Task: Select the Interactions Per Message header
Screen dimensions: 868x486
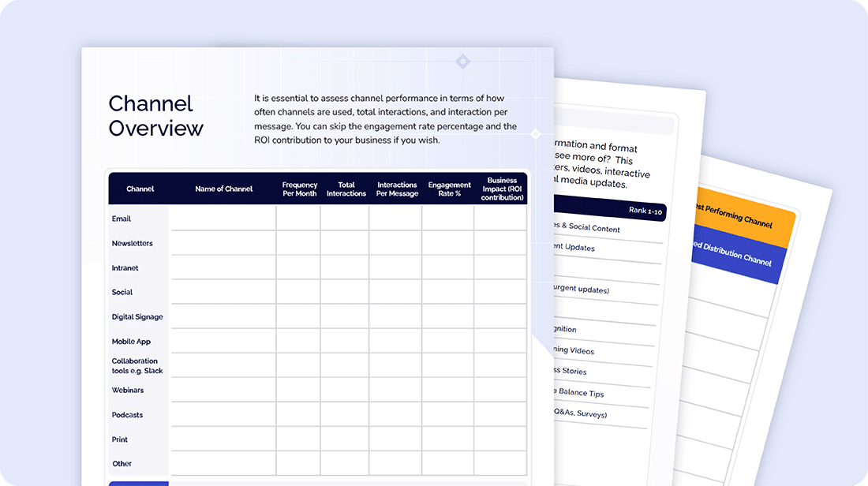Action: (x=397, y=189)
